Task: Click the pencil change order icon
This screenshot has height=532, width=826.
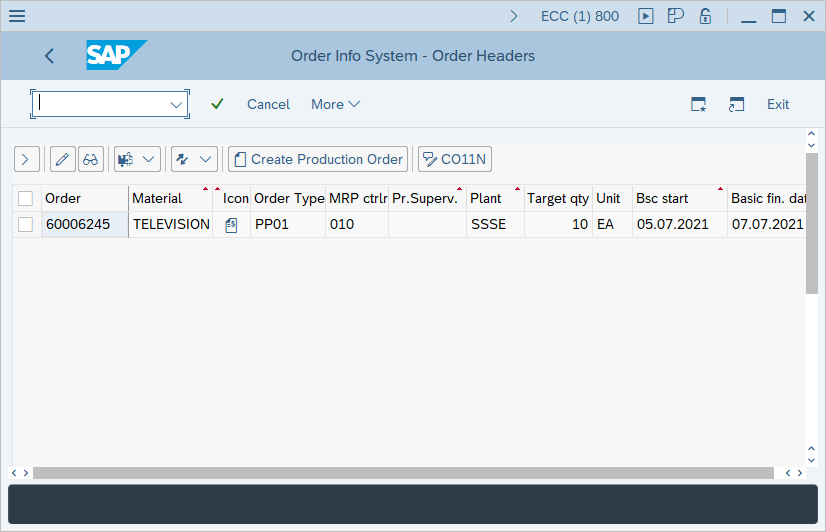Action: click(x=62, y=159)
